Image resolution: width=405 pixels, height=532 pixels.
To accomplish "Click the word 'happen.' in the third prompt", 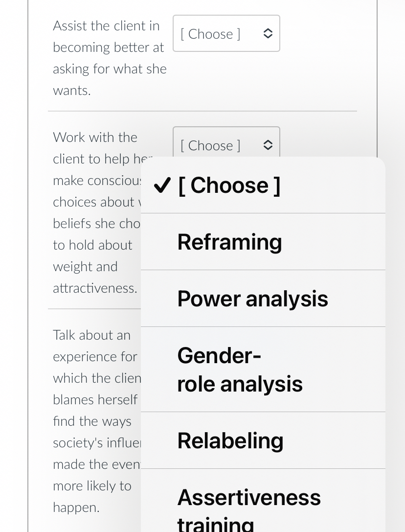I will [76, 508].
